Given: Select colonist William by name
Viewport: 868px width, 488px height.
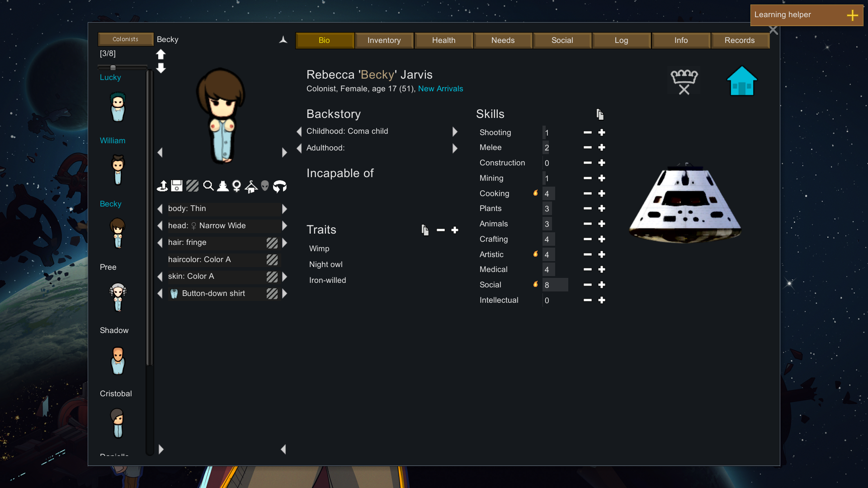Looking at the screenshot, I should pos(113,141).
